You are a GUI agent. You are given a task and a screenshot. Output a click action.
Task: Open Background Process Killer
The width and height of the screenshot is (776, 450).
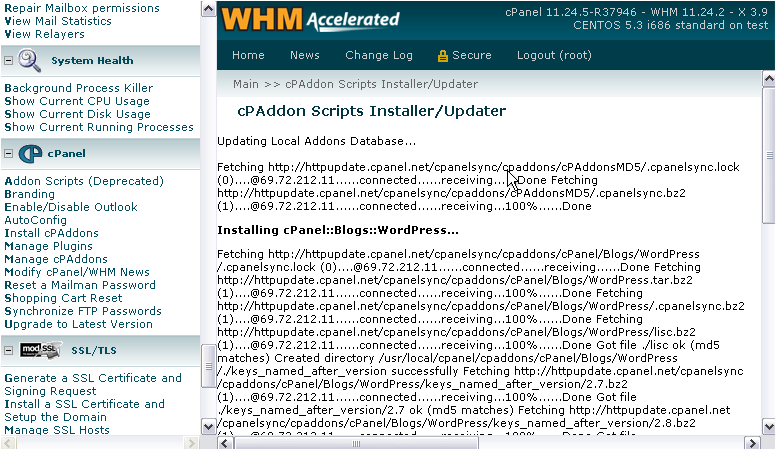click(79, 88)
